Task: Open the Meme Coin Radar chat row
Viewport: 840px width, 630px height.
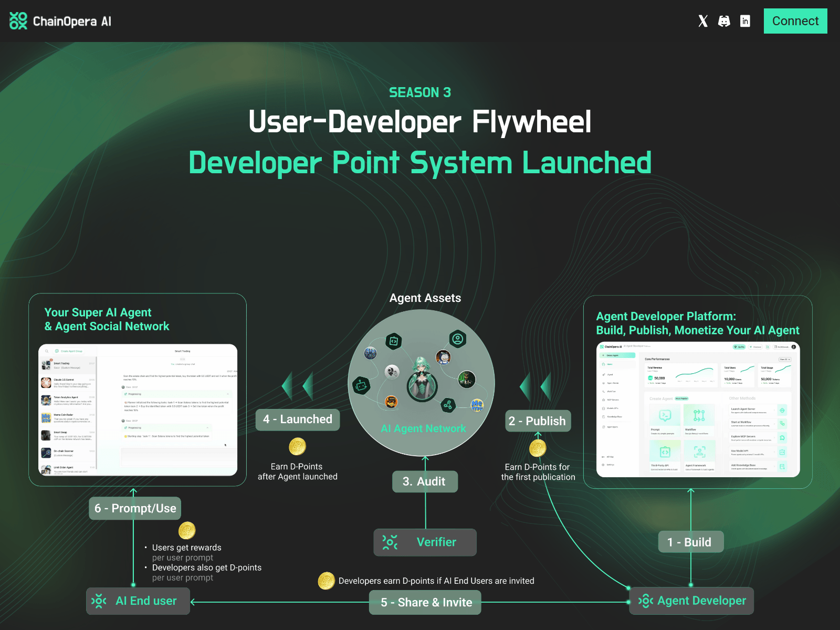Action: 68,418
